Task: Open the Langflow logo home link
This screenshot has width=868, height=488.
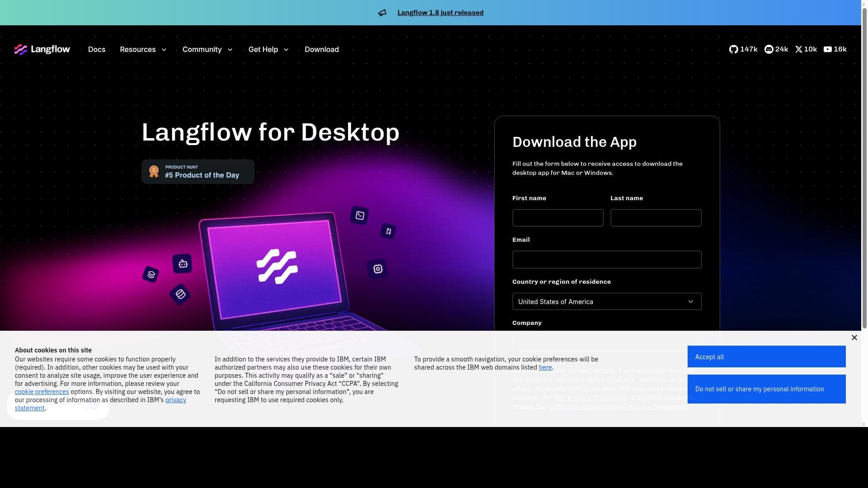Action: click(x=42, y=49)
